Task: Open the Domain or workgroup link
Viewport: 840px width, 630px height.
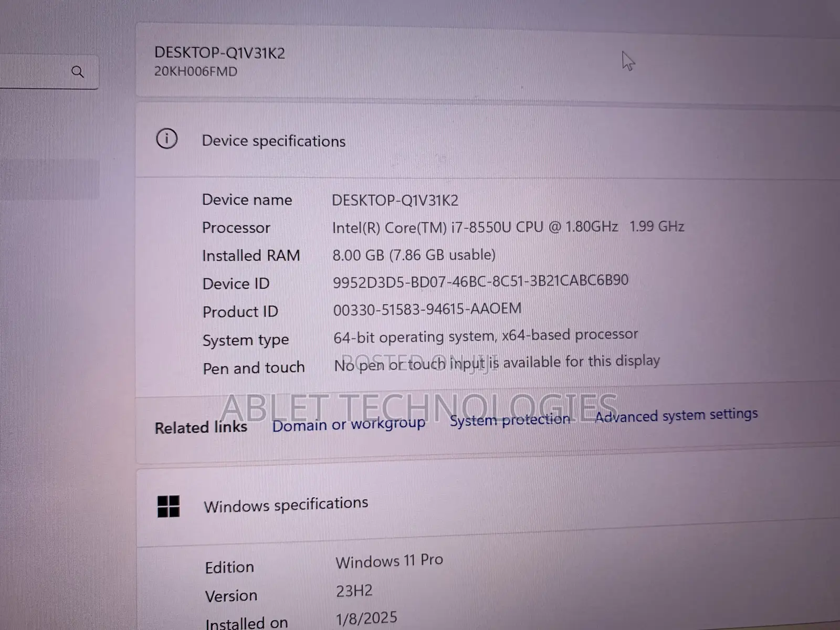Action: tap(349, 424)
